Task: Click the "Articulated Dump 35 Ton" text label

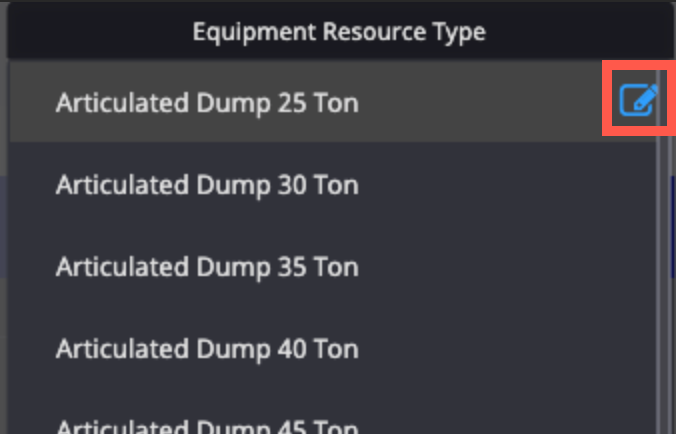Action: (207, 267)
